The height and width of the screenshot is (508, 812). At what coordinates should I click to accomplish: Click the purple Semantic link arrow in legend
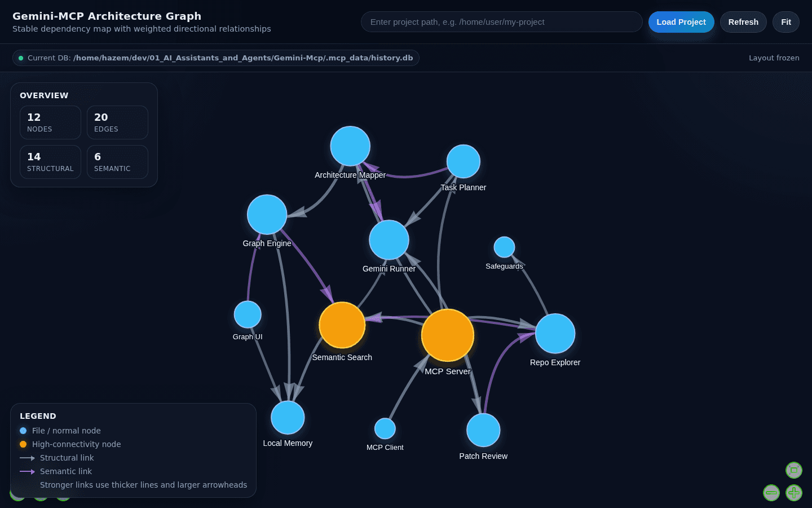(x=27, y=471)
